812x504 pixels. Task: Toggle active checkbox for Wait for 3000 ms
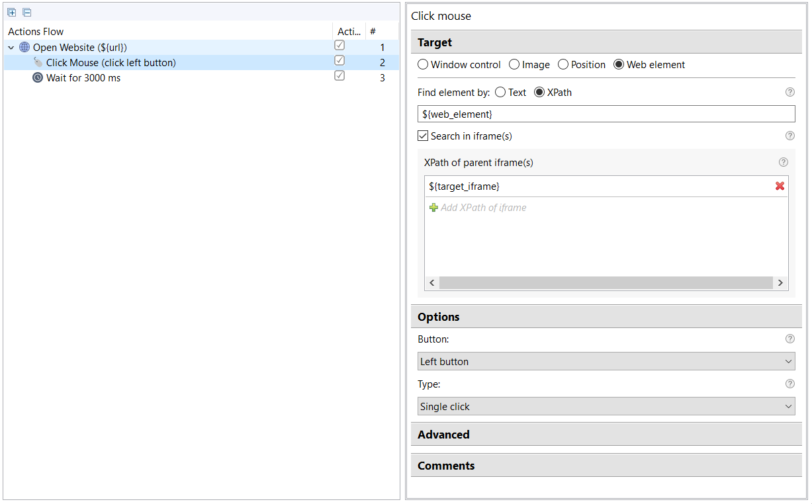[339, 76]
